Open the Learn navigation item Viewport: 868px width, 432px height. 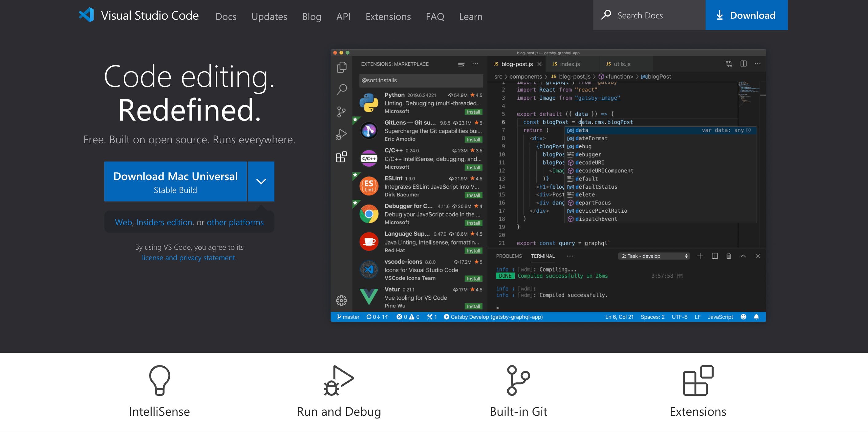tap(471, 16)
